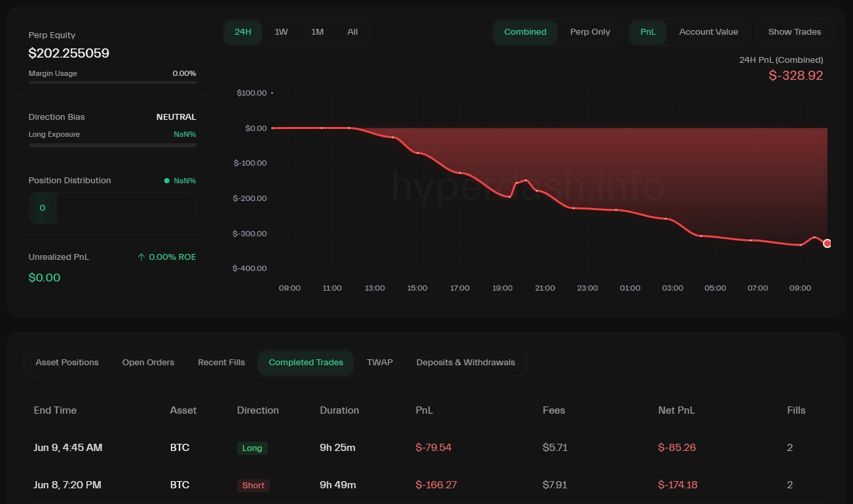This screenshot has width=853, height=504.
Task: Click the $-166.27 PnL cell
Action: tap(437, 485)
